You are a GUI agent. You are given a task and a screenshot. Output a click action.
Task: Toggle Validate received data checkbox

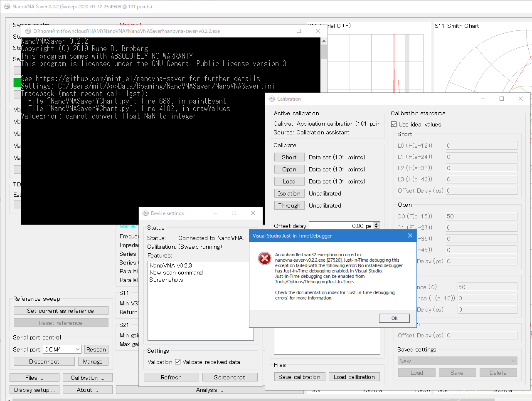pos(177,362)
